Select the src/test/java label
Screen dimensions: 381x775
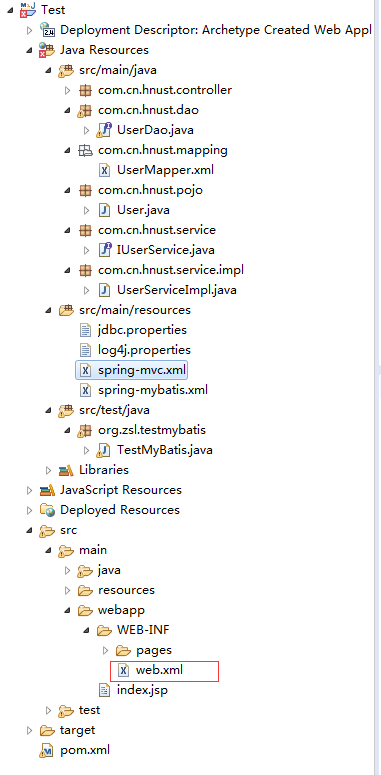point(114,410)
